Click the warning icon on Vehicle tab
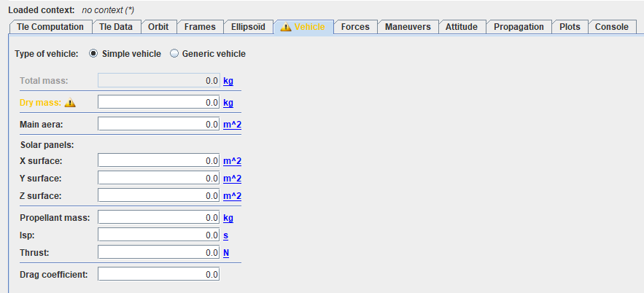Viewport: 644px width, 293px height. [285, 27]
